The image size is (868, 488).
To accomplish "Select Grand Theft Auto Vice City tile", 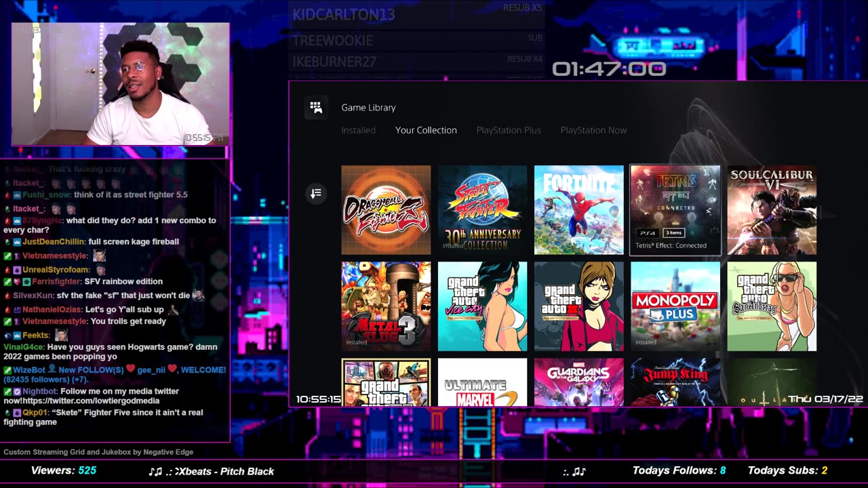I will (x=482, y=306).
